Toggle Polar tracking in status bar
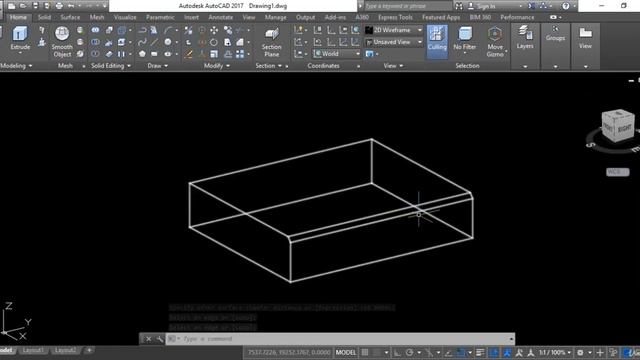This screenshot has width=640, height=360. [409, 352]
